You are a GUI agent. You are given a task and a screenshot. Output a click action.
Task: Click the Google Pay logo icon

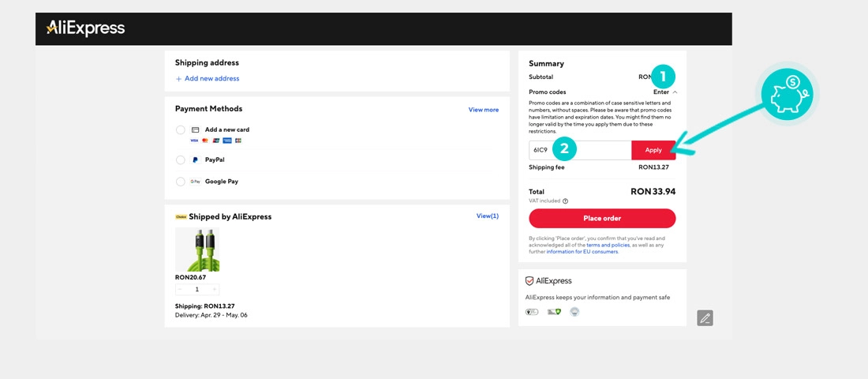click(x=196, y=182)
